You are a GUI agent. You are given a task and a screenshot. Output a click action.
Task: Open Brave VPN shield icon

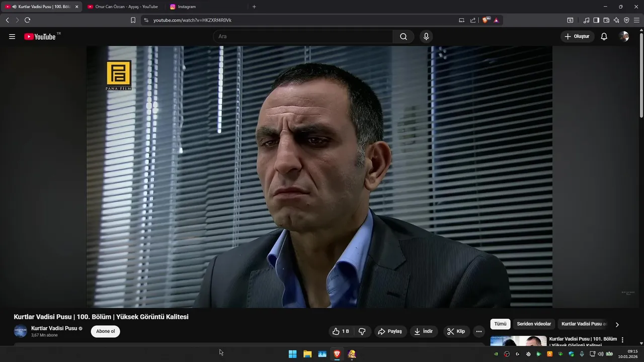(626, 20)
